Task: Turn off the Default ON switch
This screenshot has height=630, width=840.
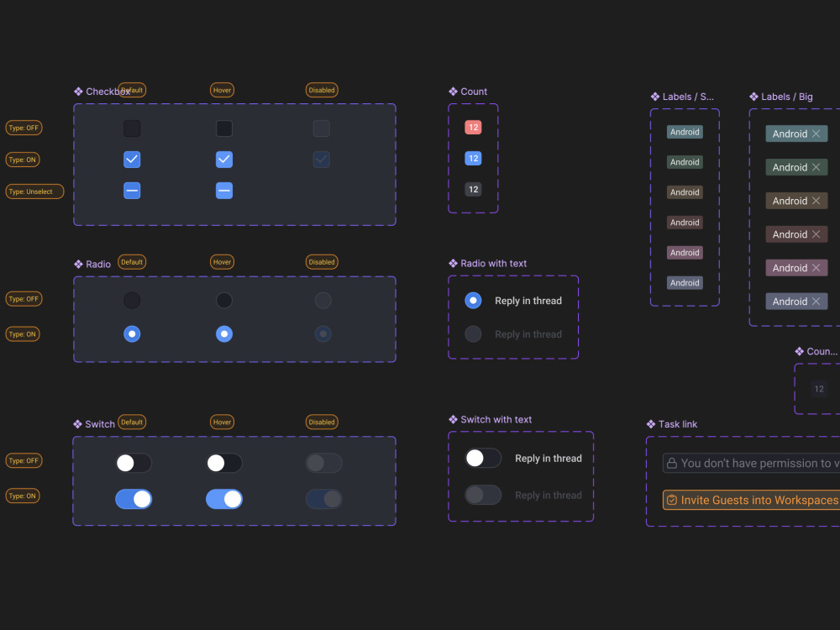Action: [134, 499]
